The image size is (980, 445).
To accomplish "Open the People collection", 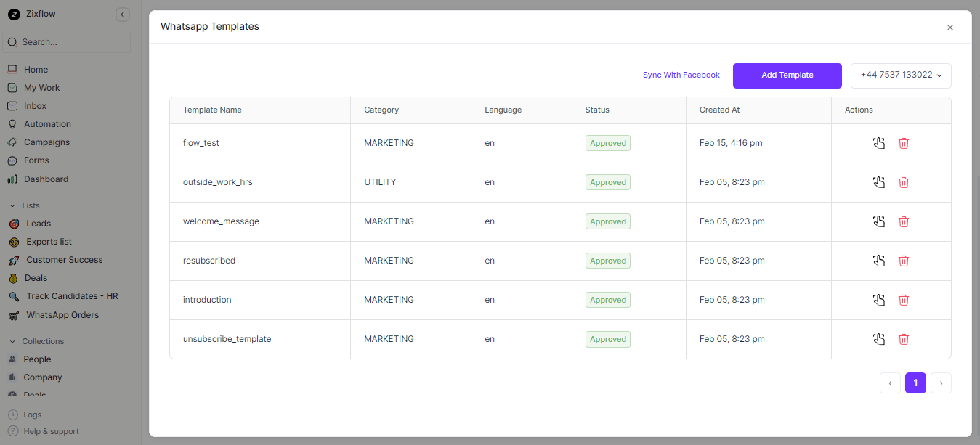I will pyautogui.click(x=37, y=359).
